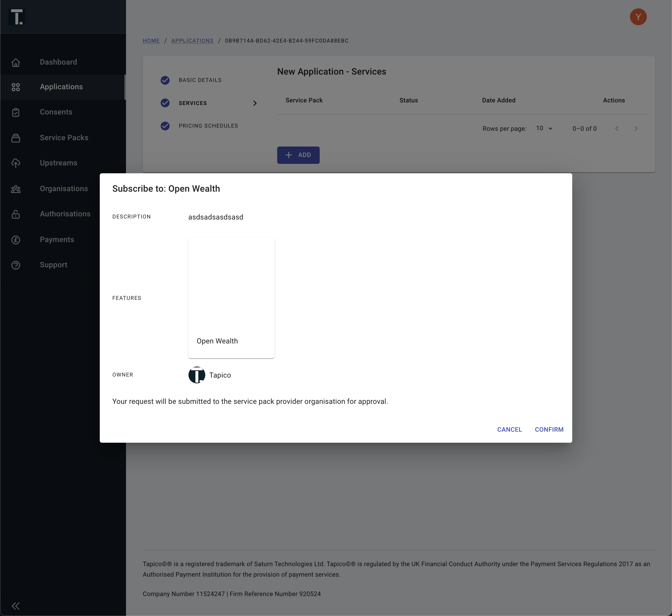Screen dimensions: 672x616
Task: Click the Consents clipboard icon
Action: tap(16, 112)
